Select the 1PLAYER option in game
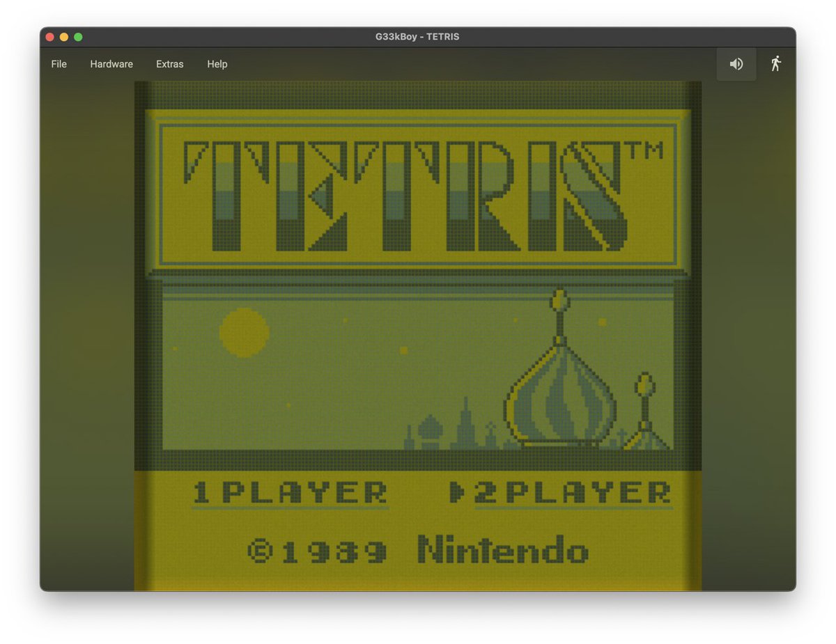The width and height of the screenshot is (836, 644). 291,493
